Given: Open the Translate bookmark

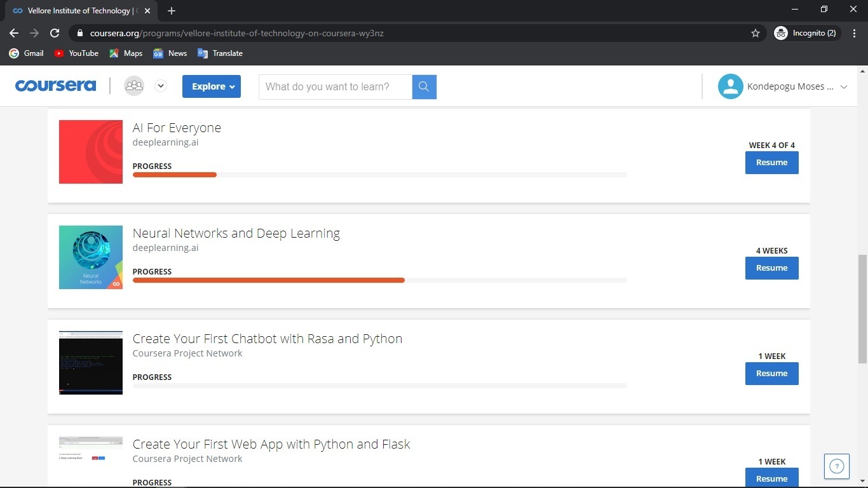Looking at the screenshot, I should (x=220, y=53).
